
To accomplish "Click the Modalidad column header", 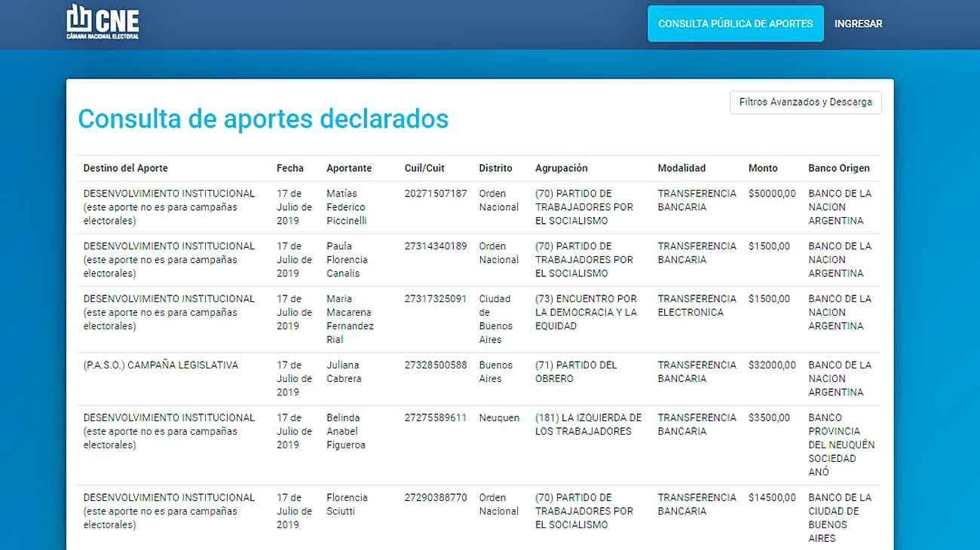I will coord(681,168).
